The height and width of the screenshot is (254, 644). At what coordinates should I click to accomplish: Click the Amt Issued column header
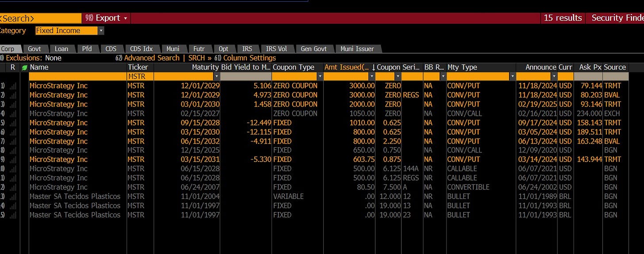pos(346,67)
